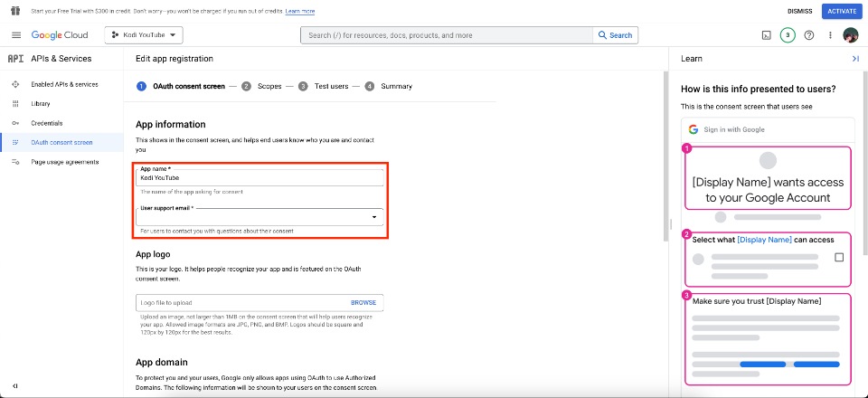
Task: Follow the Learn more link
Action: (300, 11)
